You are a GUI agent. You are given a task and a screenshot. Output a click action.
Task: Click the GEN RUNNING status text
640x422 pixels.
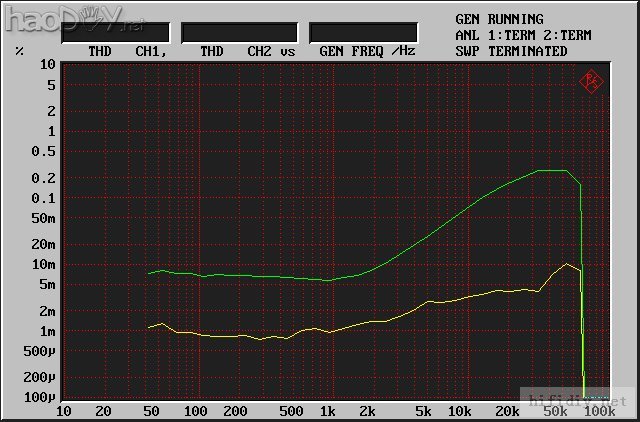click(499, 19)
